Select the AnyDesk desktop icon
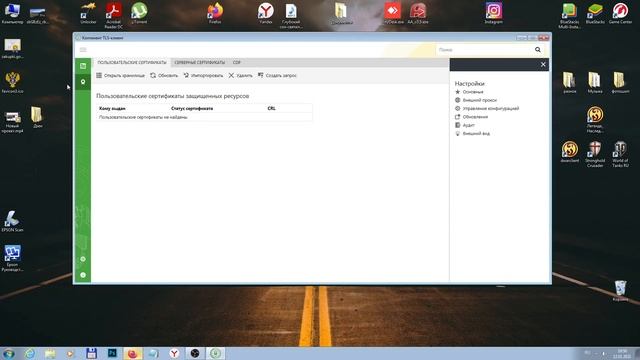This screenshot has width=640, height=360. 393,13
